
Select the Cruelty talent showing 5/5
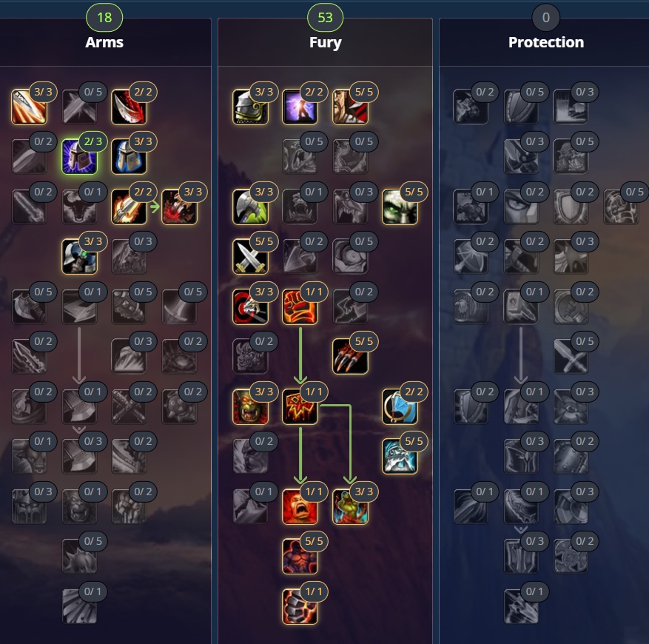tap(350, 107)
